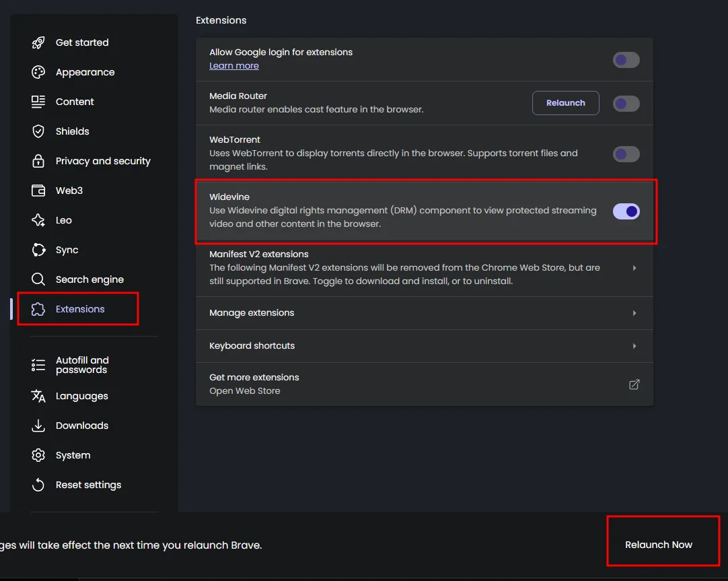Screen dimensions: 728x581
Task: Click 'Allow Google login for extensions' text
Action: click(x=281, y=53)
